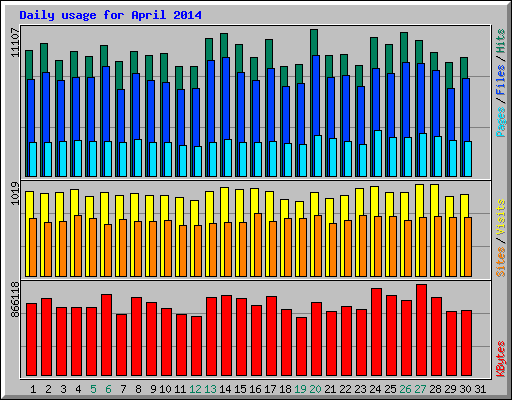Click the cyan Pages bar for day 30
Viewport: 512px width, 400px height.
tap(468, 159)
